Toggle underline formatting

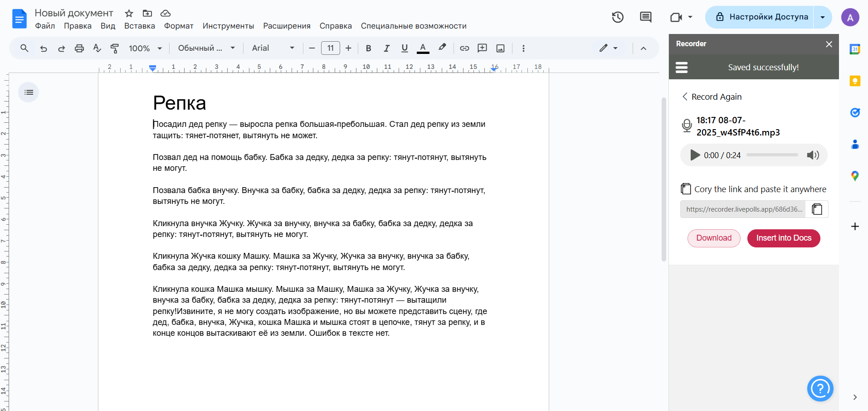coord(405,48)
